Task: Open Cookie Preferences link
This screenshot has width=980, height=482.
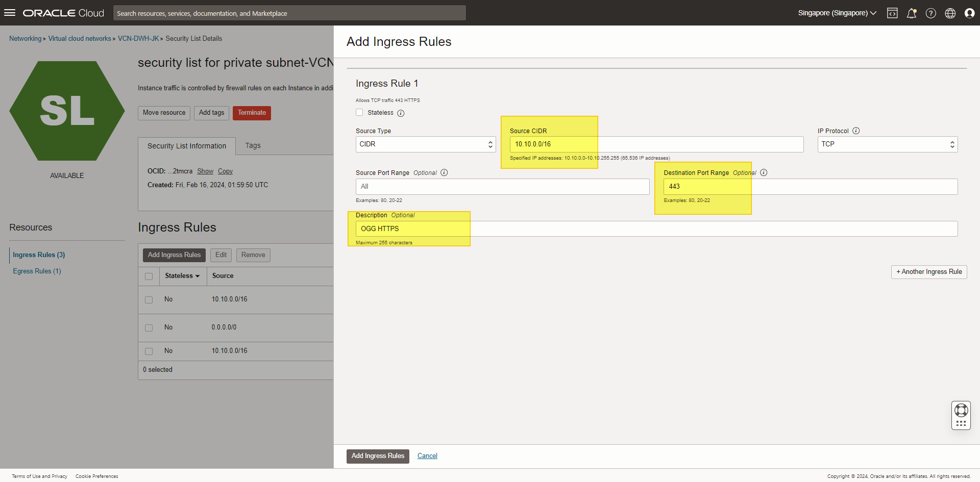Action: (x=97, y=476)
